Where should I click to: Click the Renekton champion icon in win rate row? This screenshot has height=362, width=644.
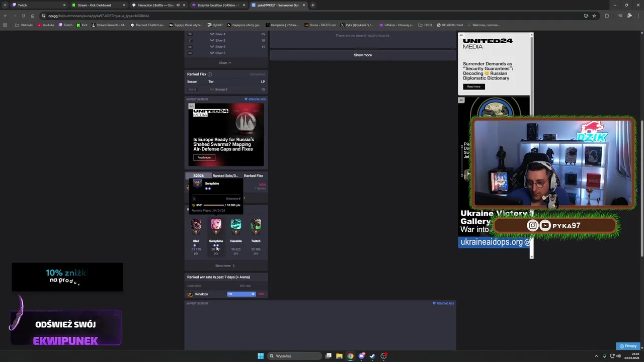190,294
